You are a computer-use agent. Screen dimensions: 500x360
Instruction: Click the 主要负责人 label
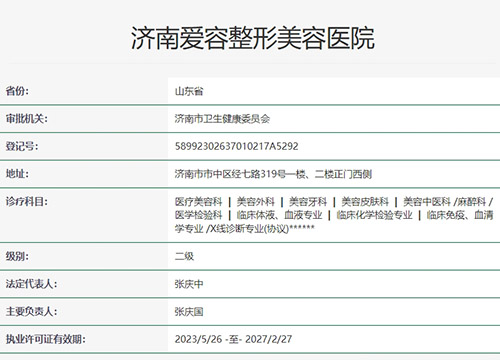click(x=31, y=311)
